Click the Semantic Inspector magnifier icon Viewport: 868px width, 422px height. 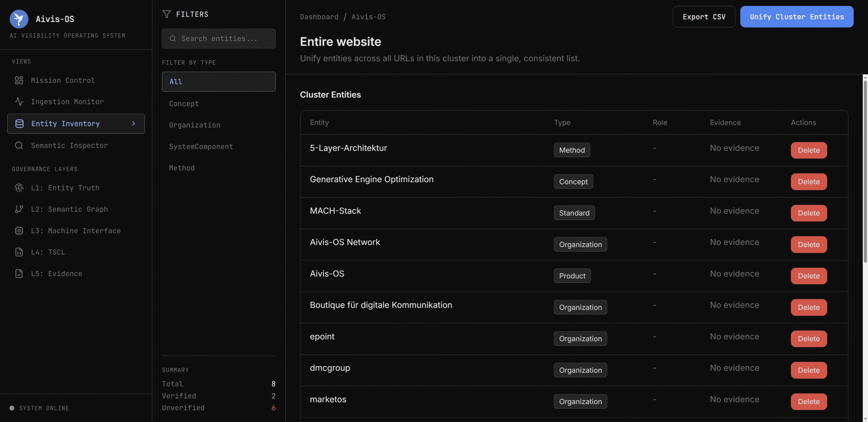[x=19, y=146]
